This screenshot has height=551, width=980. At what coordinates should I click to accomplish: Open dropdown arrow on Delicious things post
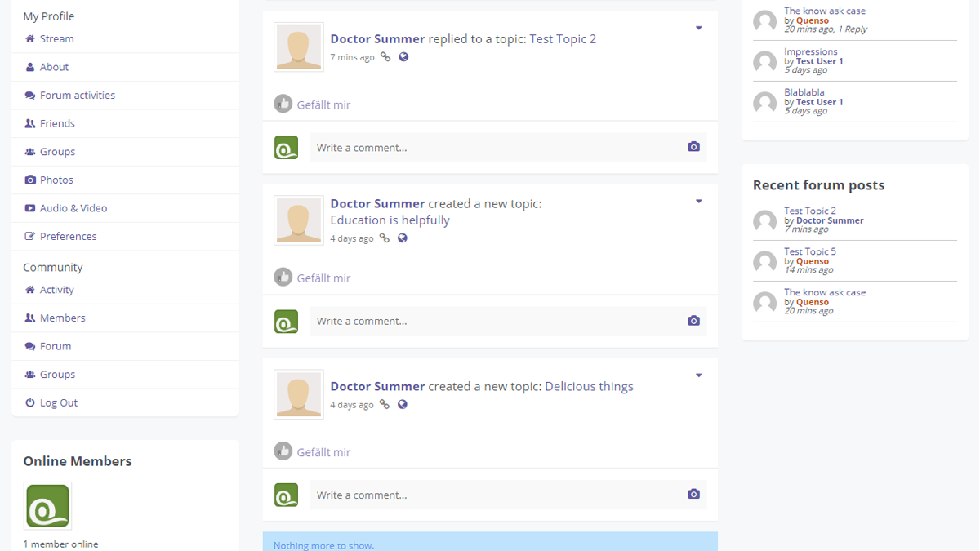(x=699, y=375)
